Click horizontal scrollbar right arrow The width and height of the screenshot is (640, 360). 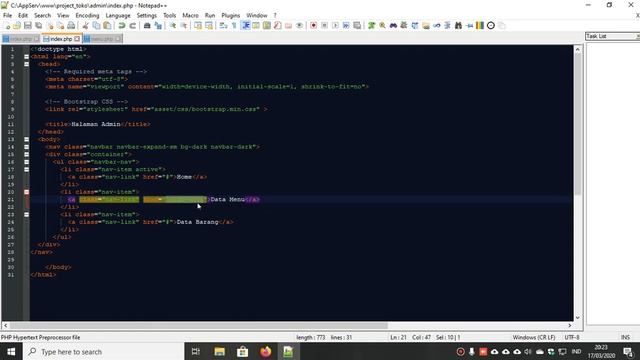[x=570, y=326]
